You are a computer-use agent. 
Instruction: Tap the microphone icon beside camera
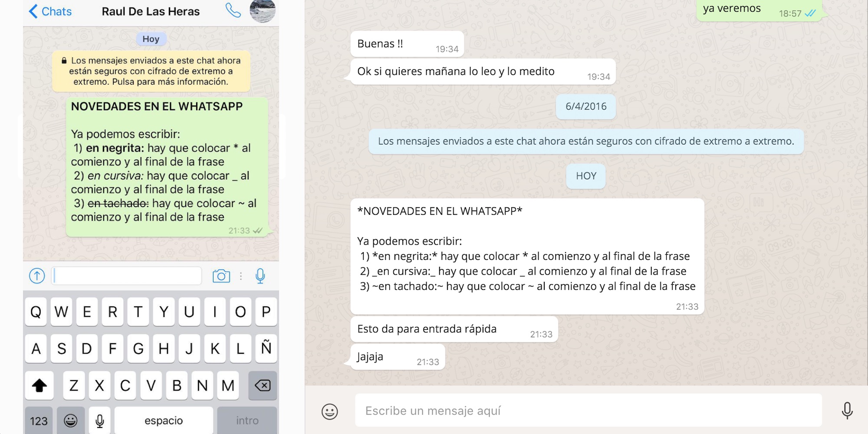point(260,276)
